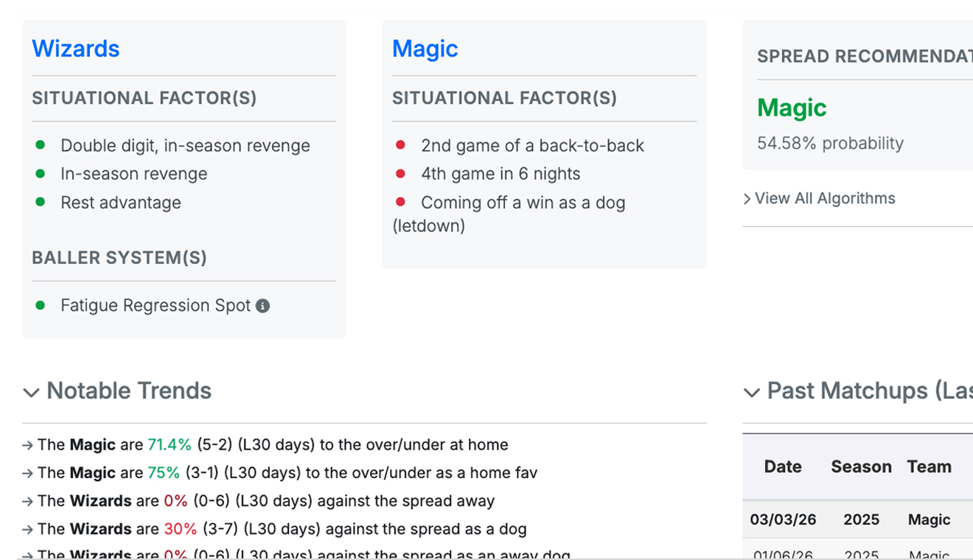Click the Magic spread recommendation pick
Screen dimensions: 973x560
(791, 107)
